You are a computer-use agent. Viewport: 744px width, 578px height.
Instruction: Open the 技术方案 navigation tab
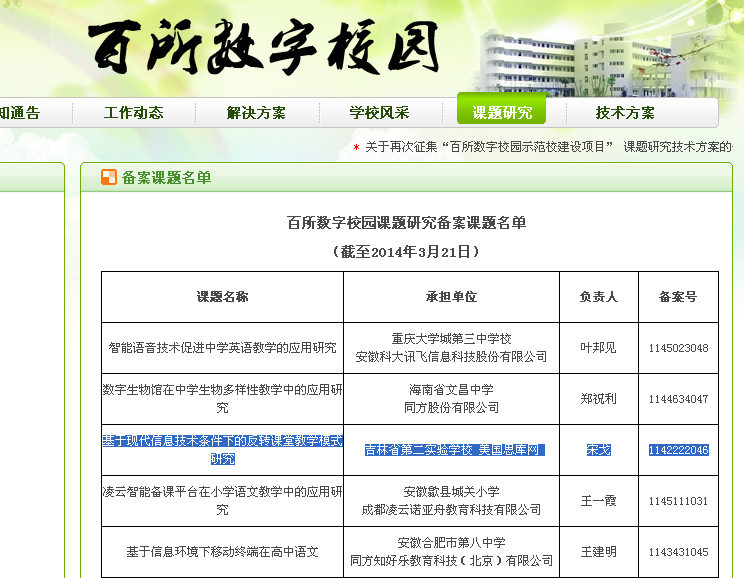coord(625,113)
